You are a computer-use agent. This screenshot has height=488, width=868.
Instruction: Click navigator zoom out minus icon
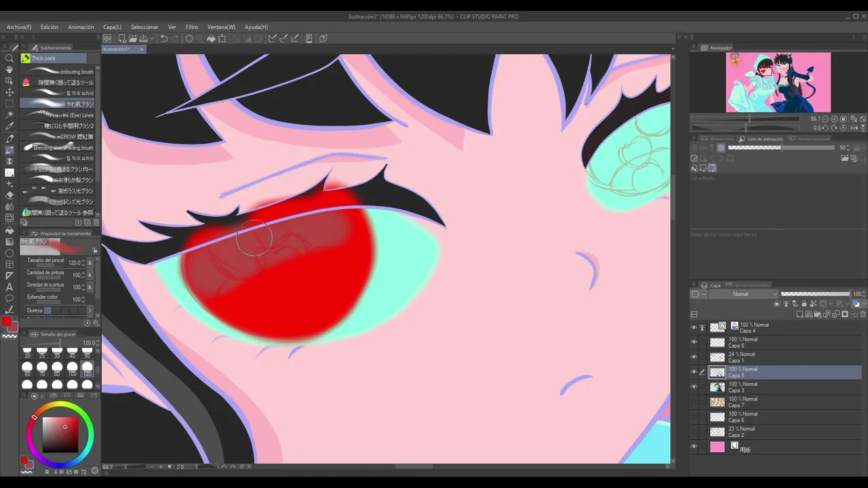point(825,119)
